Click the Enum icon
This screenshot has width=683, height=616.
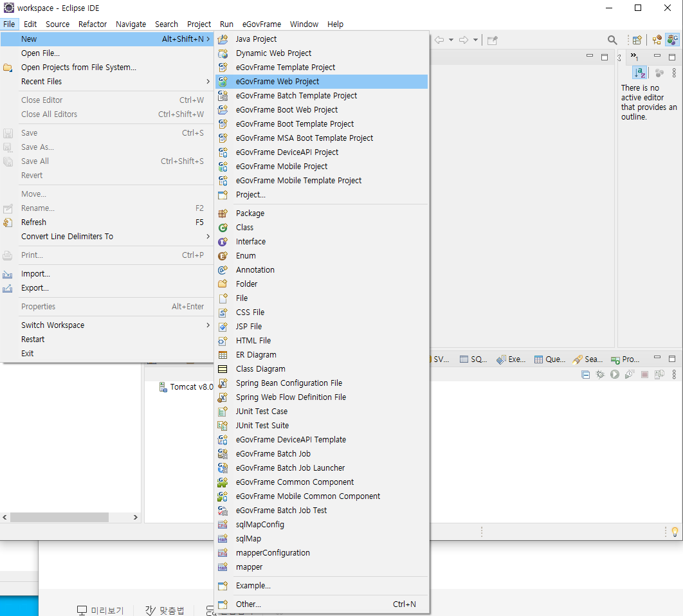(x=223, y=256)
